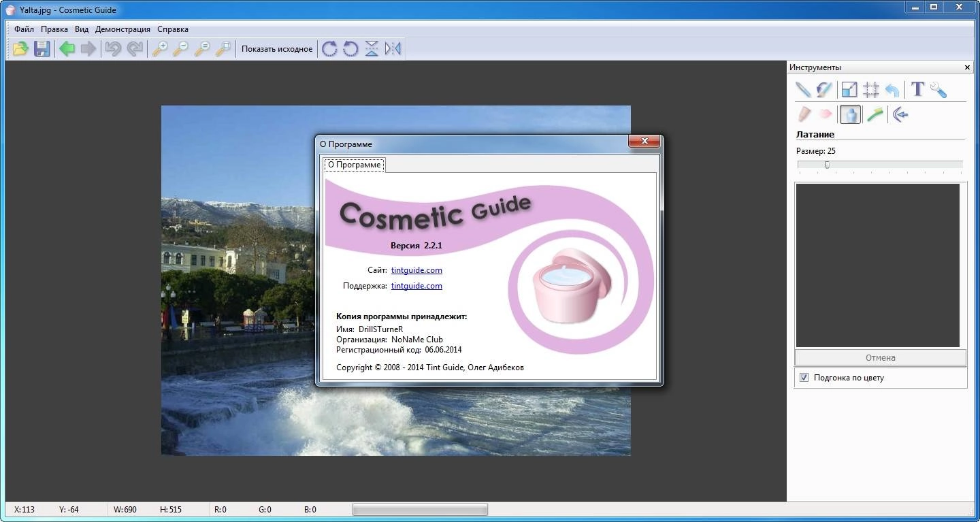
Task: Click the Copyright 2008 - 2014 Tint Guide line
Action: (430, 368)
